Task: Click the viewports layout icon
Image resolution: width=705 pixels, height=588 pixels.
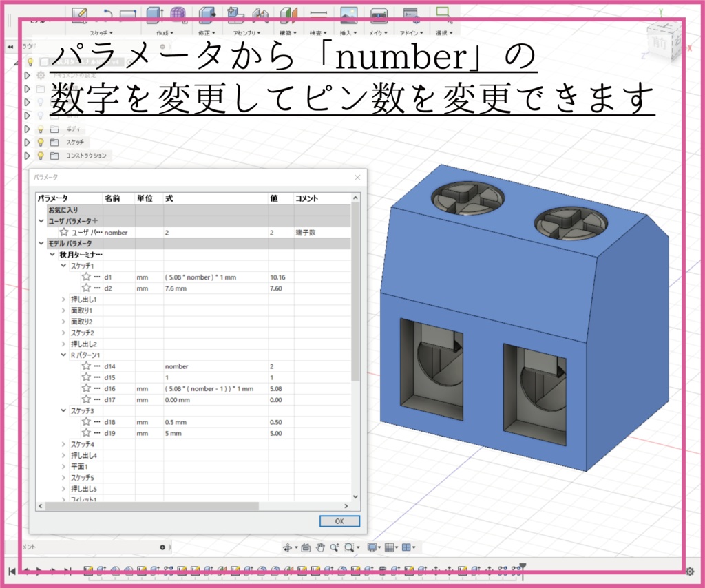Action: tap(407, 547)
